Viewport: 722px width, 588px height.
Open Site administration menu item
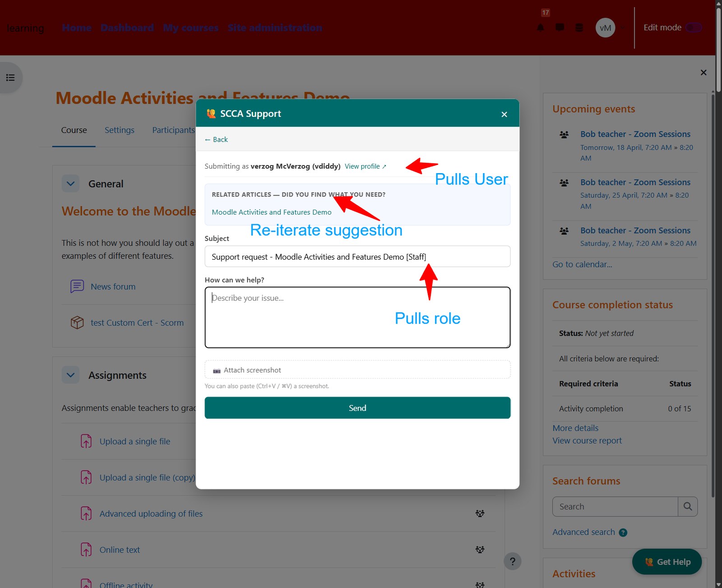click(x=275, y=28)
